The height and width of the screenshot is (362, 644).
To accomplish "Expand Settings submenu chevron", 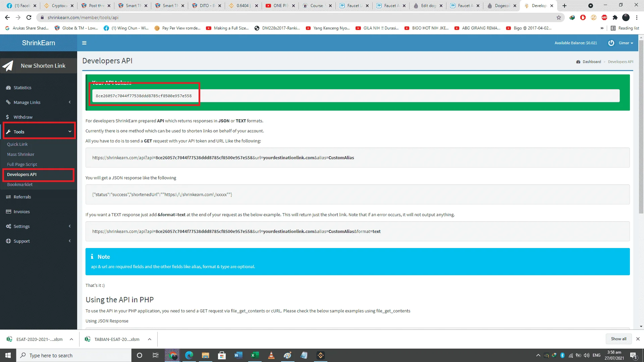I will pyautogui.click(x=70, y=226).
